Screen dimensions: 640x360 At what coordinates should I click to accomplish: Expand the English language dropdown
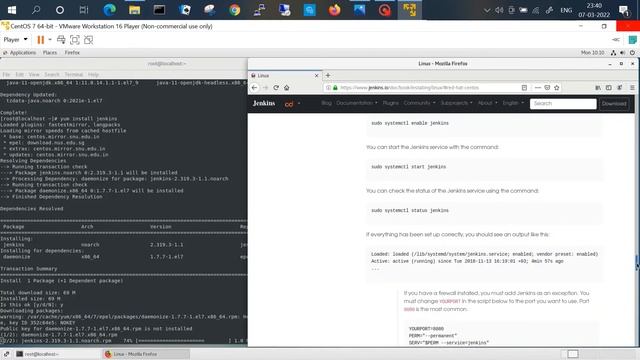[x=513, y=103]
